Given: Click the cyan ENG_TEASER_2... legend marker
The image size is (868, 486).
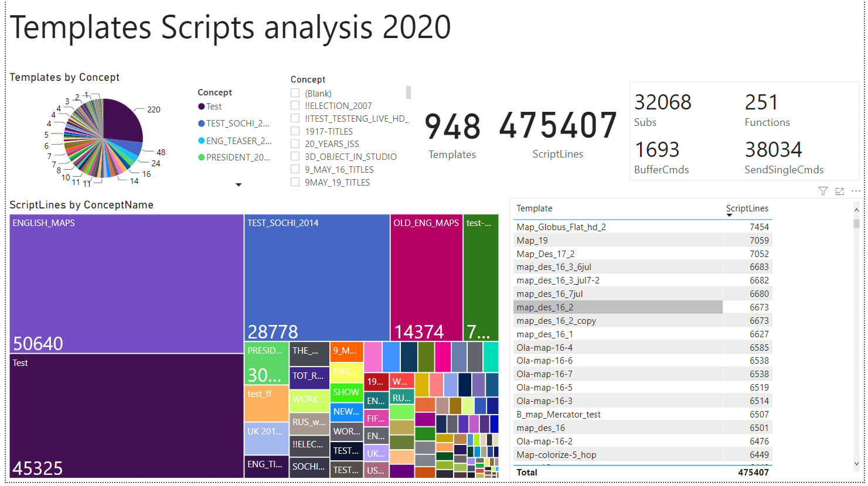Looking at the screenshot, I should tap(201, 141).
